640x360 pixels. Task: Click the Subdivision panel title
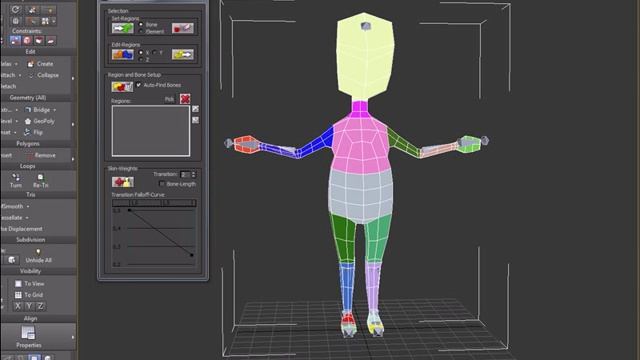pos(31,240)
